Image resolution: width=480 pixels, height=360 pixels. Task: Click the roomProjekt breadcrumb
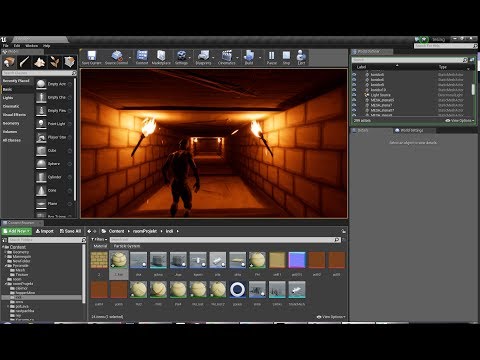tap(145, 231)
